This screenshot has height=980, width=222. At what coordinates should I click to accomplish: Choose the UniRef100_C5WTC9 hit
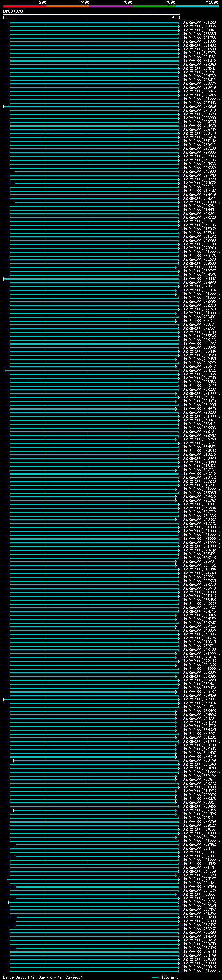click(x=199, y=76)
